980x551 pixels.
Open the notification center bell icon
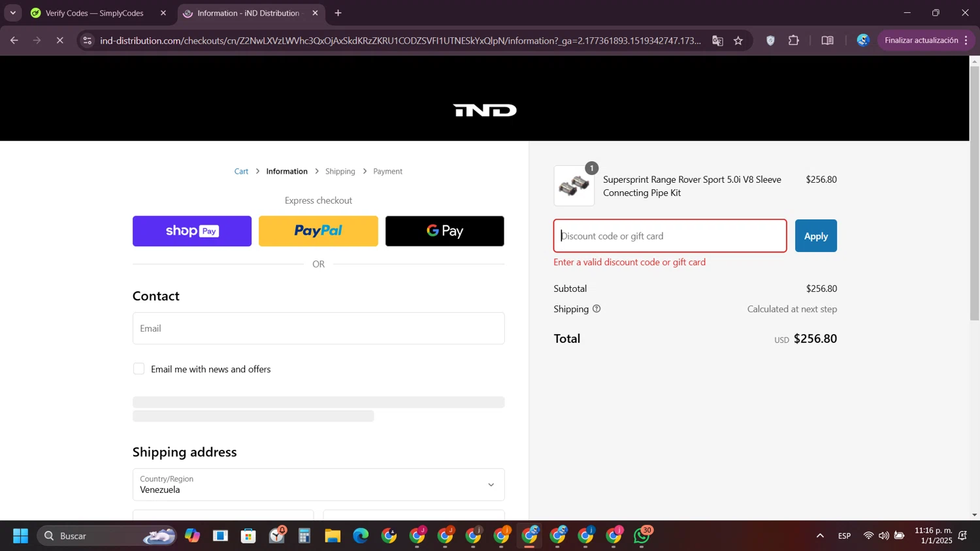pyautogui.click(x=962, y=536)
